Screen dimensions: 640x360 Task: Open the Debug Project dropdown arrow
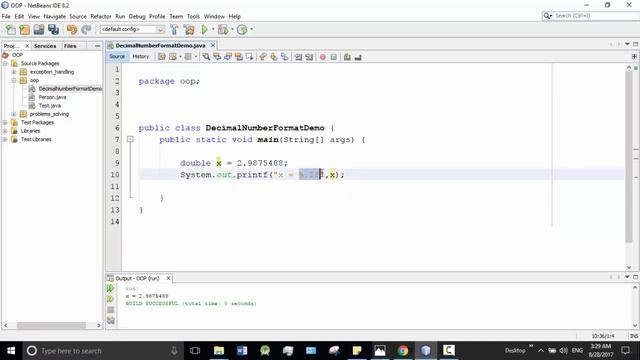(232, 29)
